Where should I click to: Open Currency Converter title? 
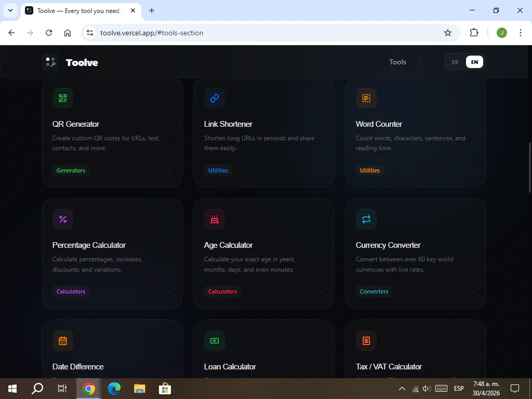click(x=388, y=245)
